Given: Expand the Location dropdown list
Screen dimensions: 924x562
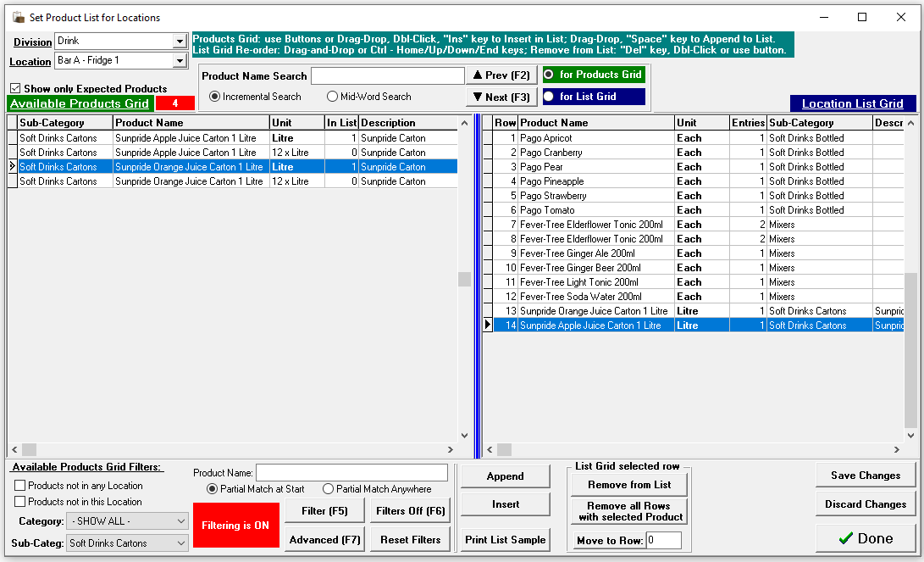Looking at the screenshot, I should (180, 61).
